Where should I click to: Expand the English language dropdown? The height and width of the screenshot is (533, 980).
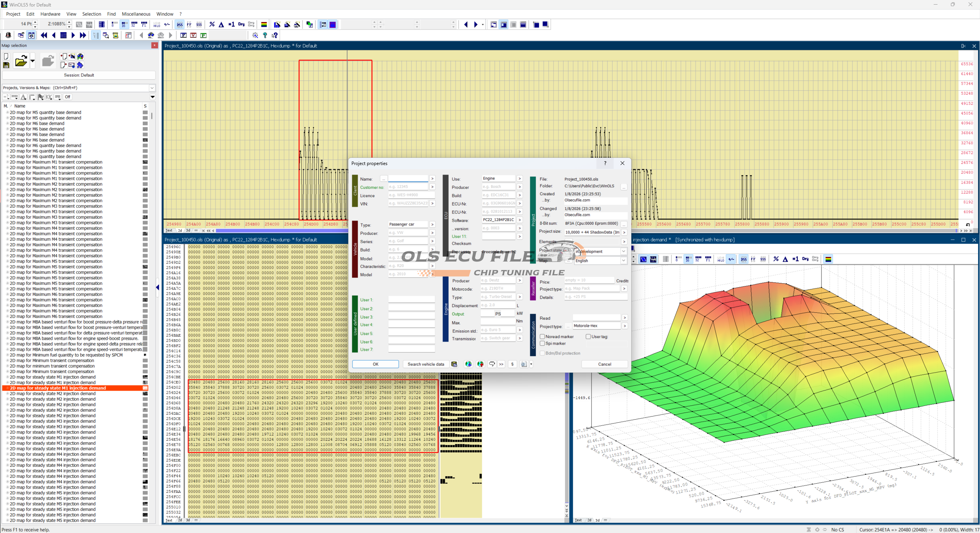pyautogui.click(x=623, y=260)
